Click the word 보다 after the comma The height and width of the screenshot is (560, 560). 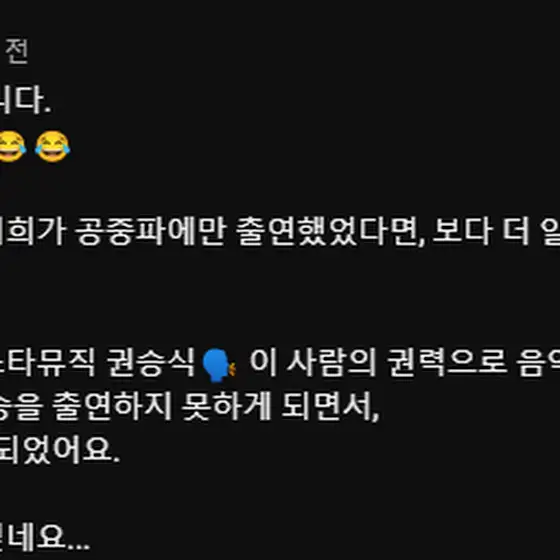[462, 231]
